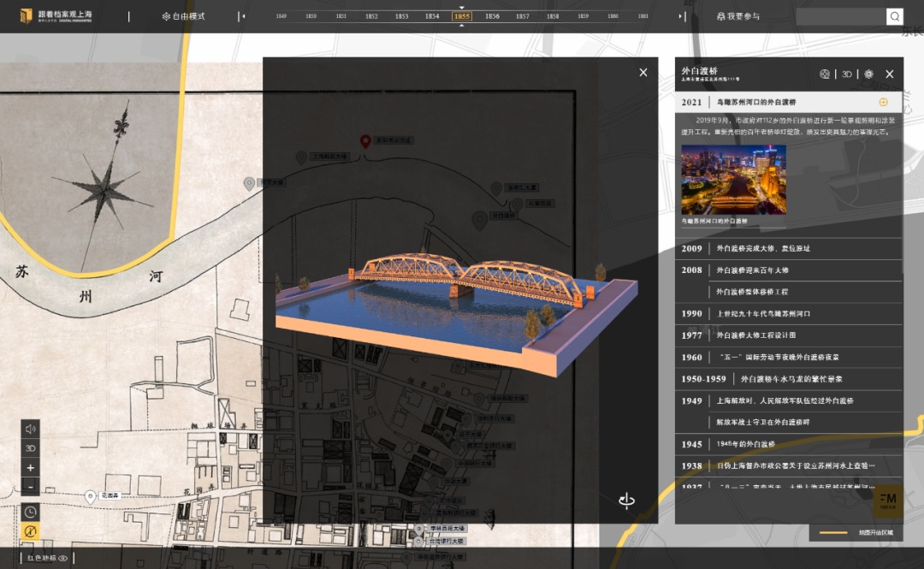Open the 3D model from the info panel header
The width and height of the screenshot is (924, 569).
pos(846,74)
